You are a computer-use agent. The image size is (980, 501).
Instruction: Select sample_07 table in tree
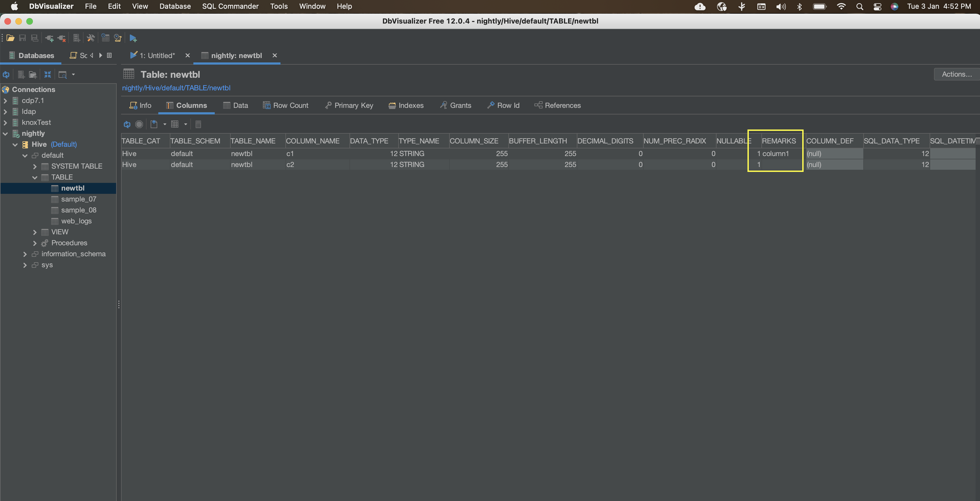[78, 199]
